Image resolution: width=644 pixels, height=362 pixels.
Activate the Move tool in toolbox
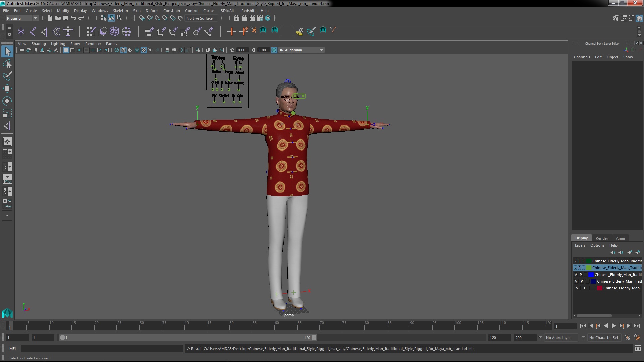[x=7, y=88]
